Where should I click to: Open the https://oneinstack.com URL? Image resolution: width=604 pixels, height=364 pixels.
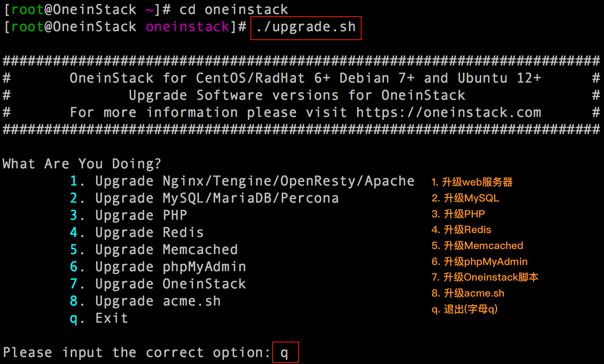click(x=448, y=113)
